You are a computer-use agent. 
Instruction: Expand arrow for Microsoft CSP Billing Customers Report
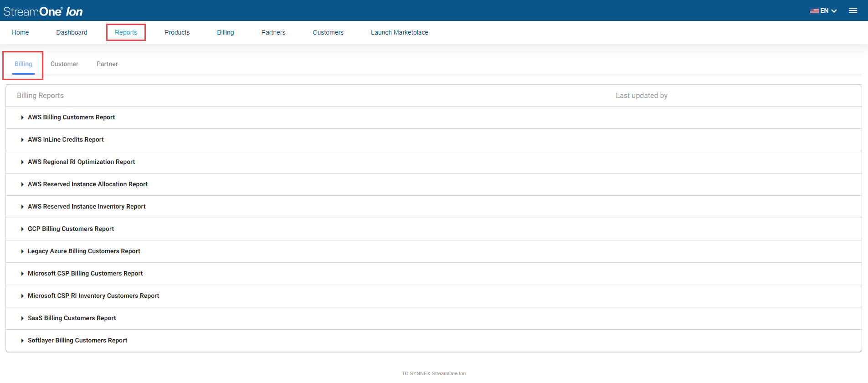point(22,274)
